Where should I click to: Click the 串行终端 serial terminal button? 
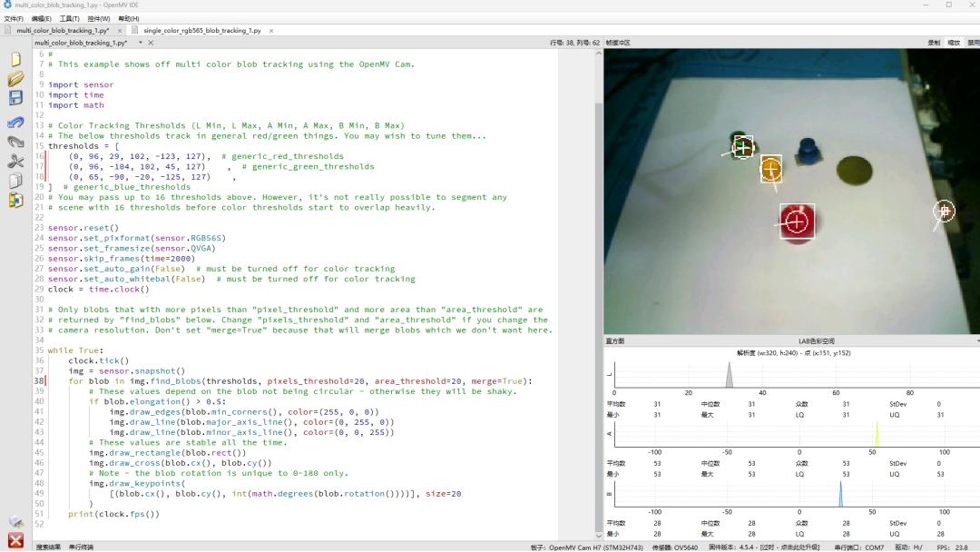point(81,547)
